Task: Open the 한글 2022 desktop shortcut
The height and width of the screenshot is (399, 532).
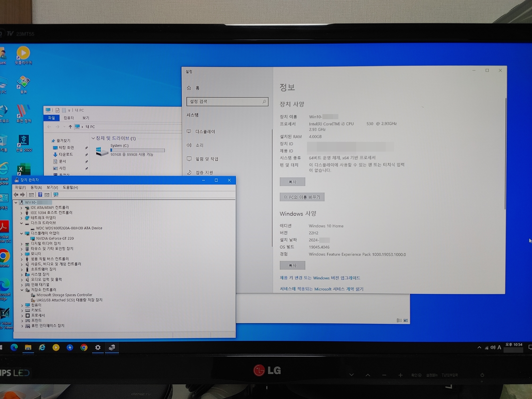Action: click(24, 143)
